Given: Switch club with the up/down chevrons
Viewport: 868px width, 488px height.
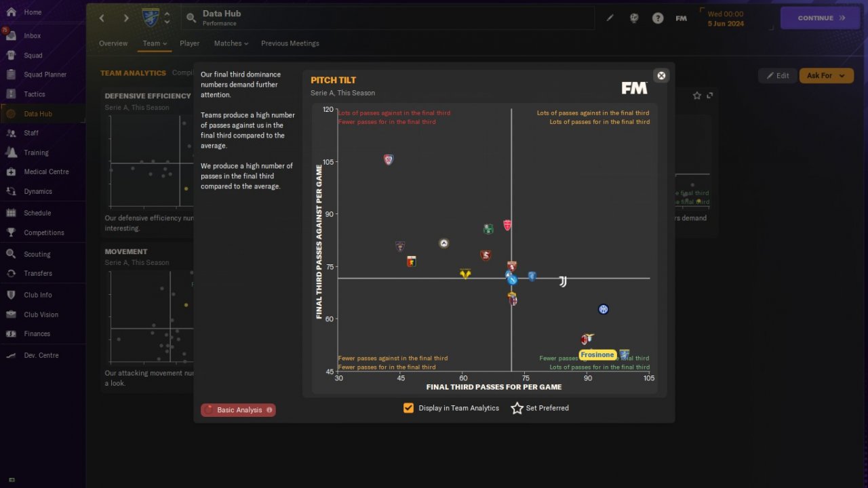Looking at the screenshot, I should point(167,18).
